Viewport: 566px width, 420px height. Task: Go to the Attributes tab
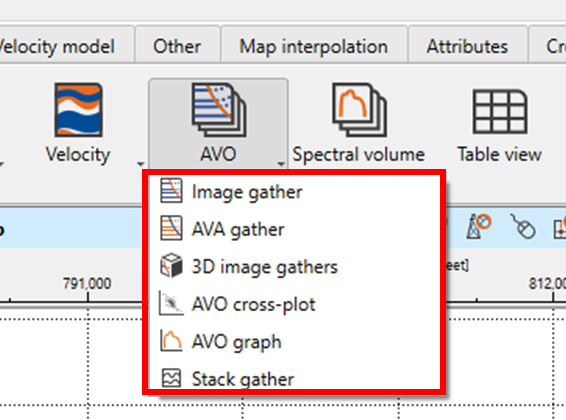coord(467,46)
